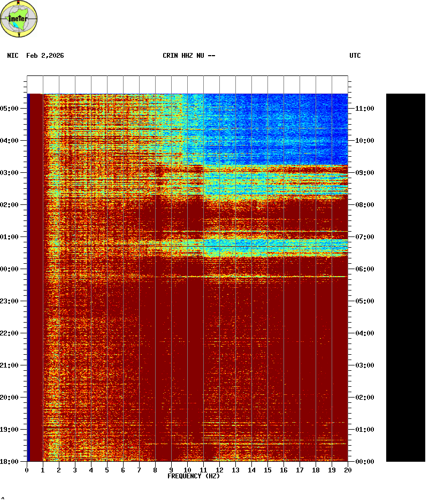The height and width of the screenshot is (504, 429).
Task: Click the solid dark red 0–1 Hz band
Action: point(35,277)
